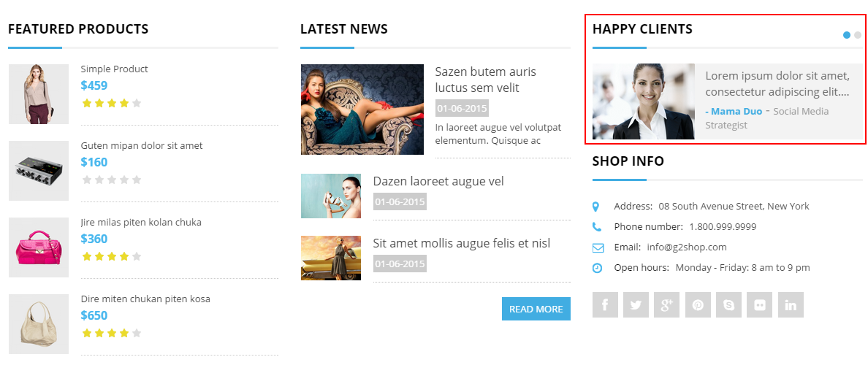
Task: Click the star rating under $360
Action: (x=111, y=257)
